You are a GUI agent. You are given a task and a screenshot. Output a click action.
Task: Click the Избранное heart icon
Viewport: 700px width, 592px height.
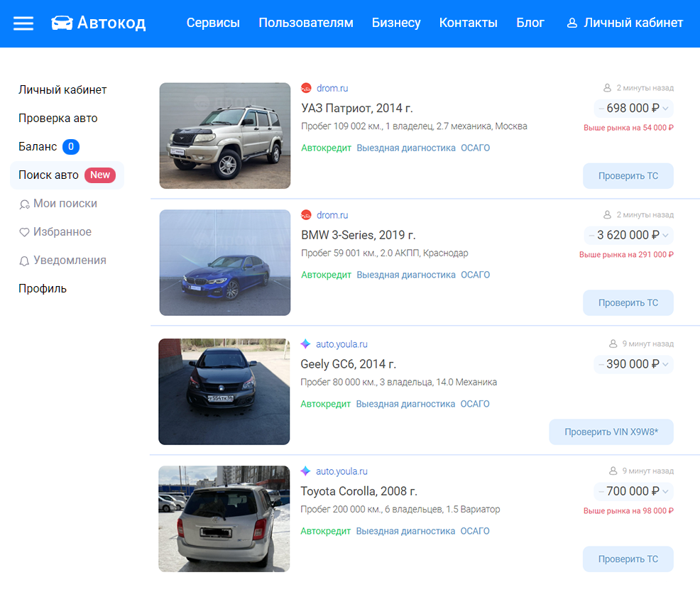pyautogui.click(x=24, y=232)
